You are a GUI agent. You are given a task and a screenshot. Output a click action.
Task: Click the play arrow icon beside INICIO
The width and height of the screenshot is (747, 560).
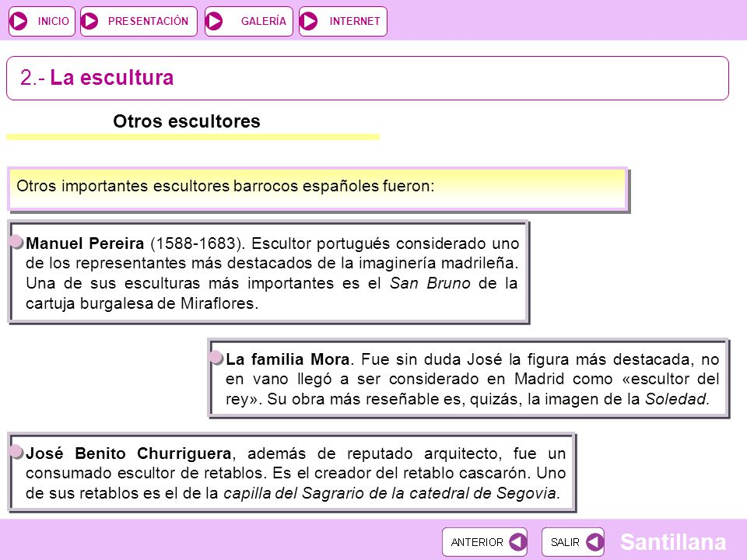click(19, 22)
